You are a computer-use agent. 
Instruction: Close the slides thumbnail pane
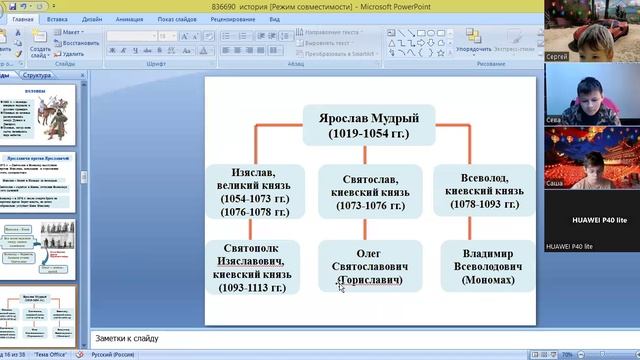(82, 75)
